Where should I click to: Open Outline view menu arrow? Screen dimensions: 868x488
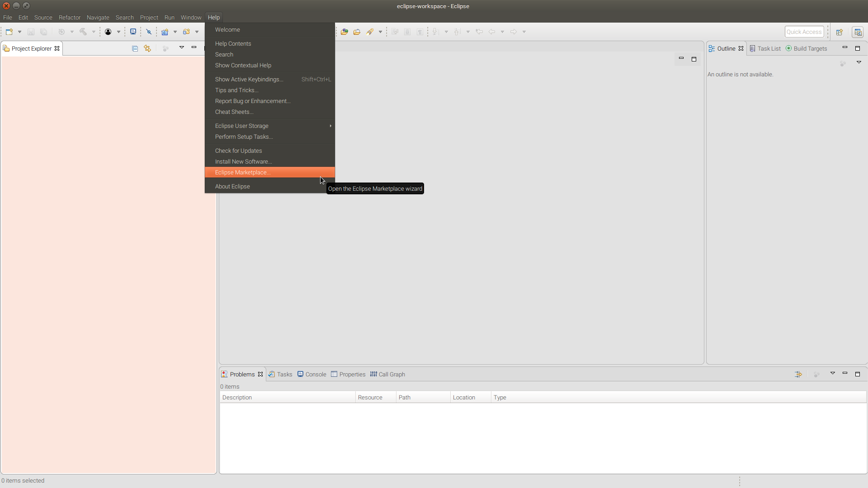pyautogui.click(x=859, y=62)
